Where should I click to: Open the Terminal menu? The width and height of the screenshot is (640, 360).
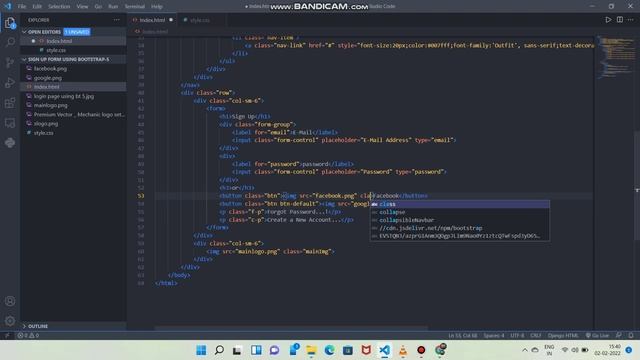135,7
